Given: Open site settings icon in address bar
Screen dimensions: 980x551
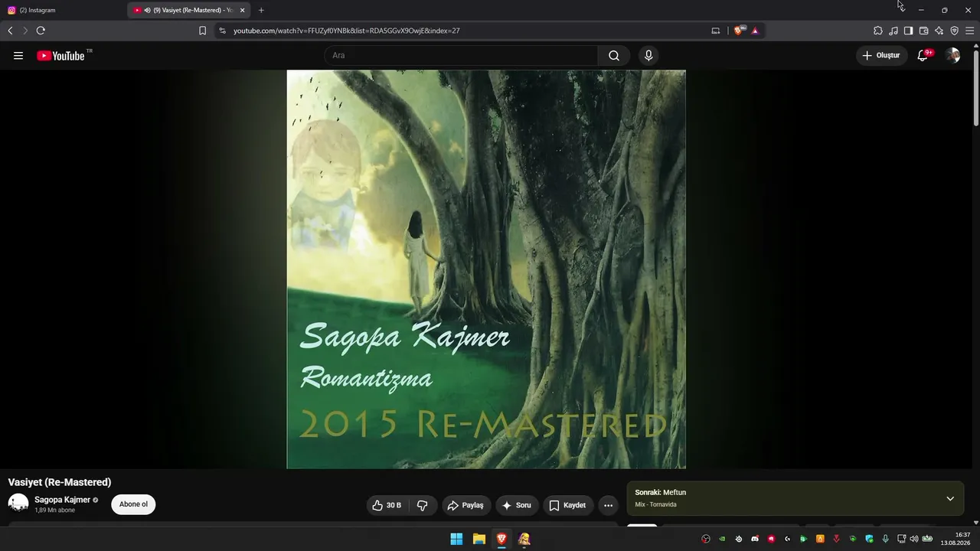Looking at the screenshot, I should tap(222, 31).
